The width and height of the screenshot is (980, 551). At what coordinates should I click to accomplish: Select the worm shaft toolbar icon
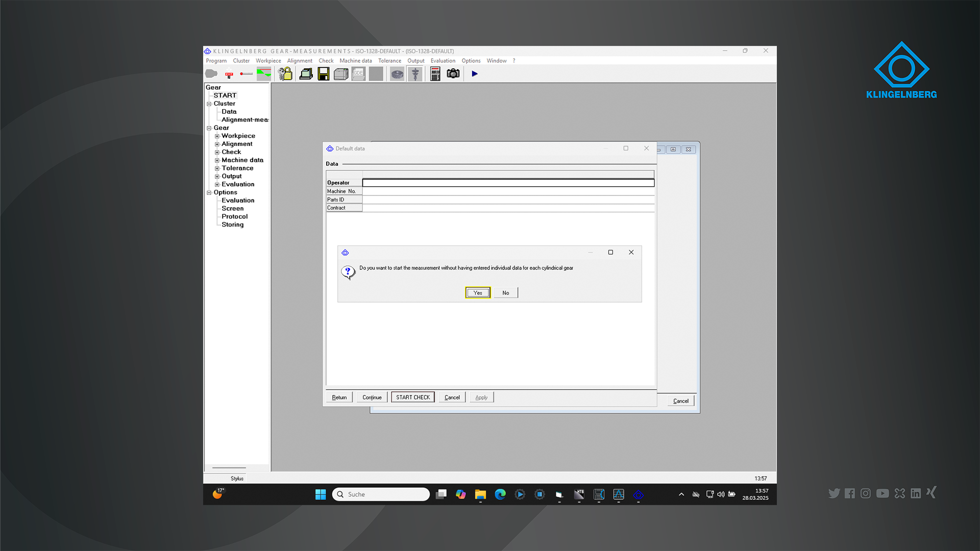click(415, 74)
